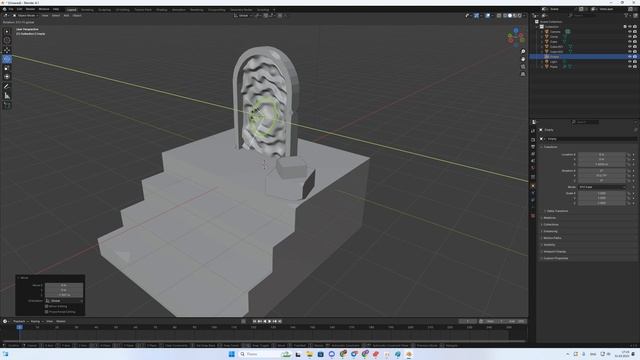Hide the Cone object in viewport

pos(630,37)
